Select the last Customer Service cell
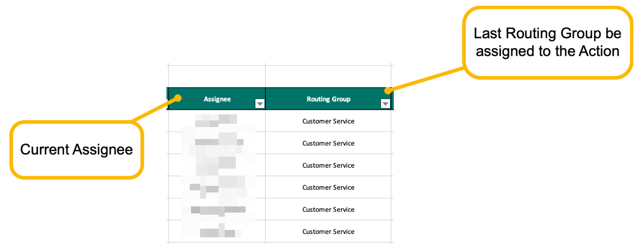 (328, 232)
